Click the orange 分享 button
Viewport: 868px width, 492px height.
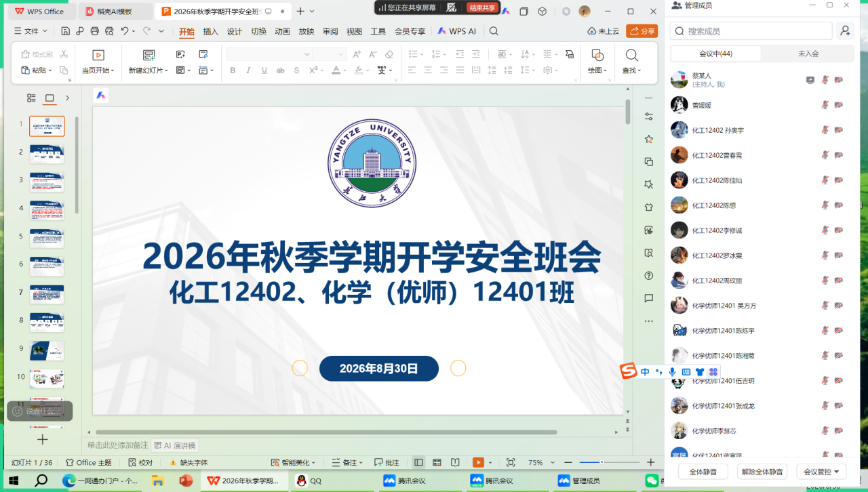point(642,31)
